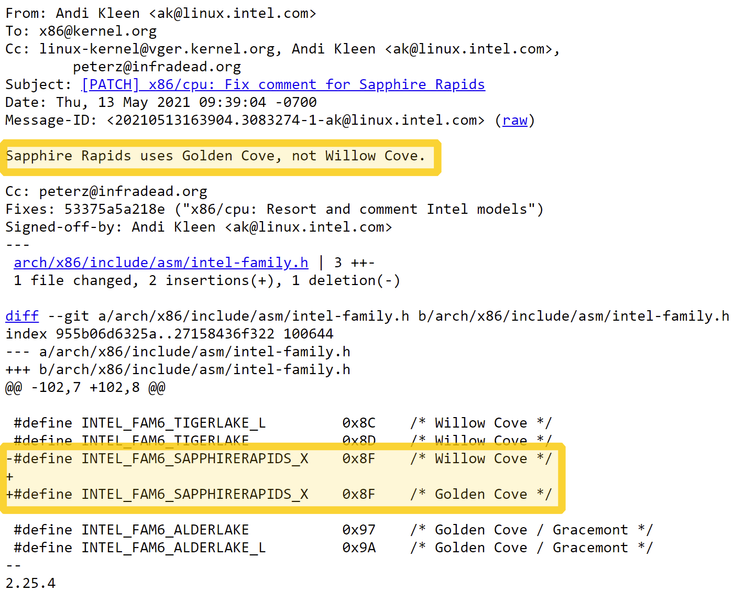Viewport: 734px width, 600px height.
Task: Click the INTEL_FAM6_TIGERLAKE_L define line
Action: click(x=283, y=423)
